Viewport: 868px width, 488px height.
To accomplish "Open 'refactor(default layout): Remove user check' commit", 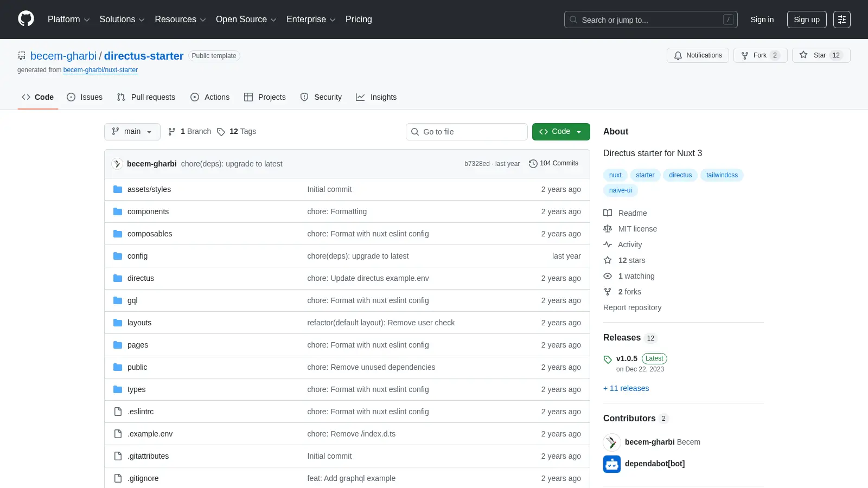I will tap(381, 323).
